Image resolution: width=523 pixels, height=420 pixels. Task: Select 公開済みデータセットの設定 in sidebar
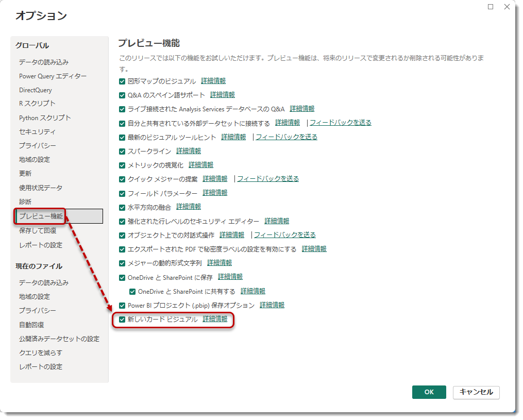tap(59, 339)
